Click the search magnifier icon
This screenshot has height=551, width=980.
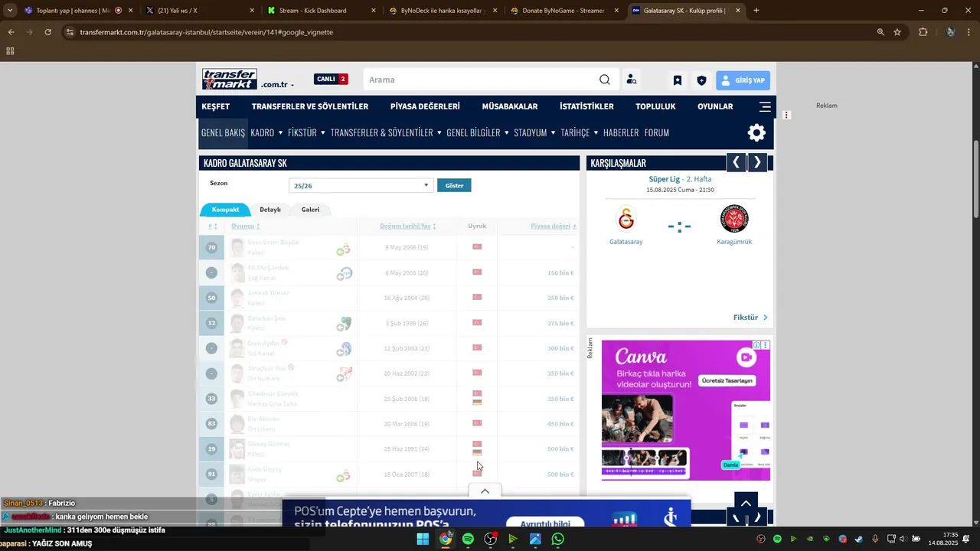pyautogui.click(x=605, y=80)
